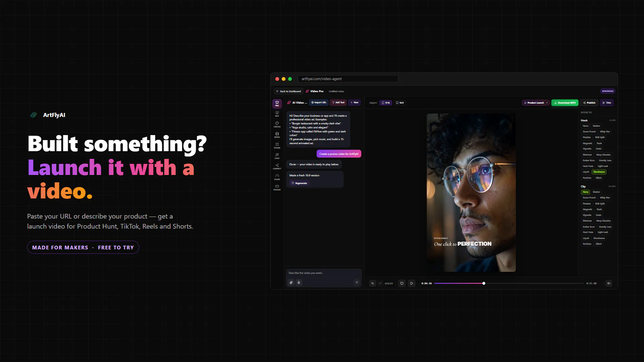Screen dimensions: 644x362
Task: Enable Hook effect Zoom Punch
Action: [589, 132]
